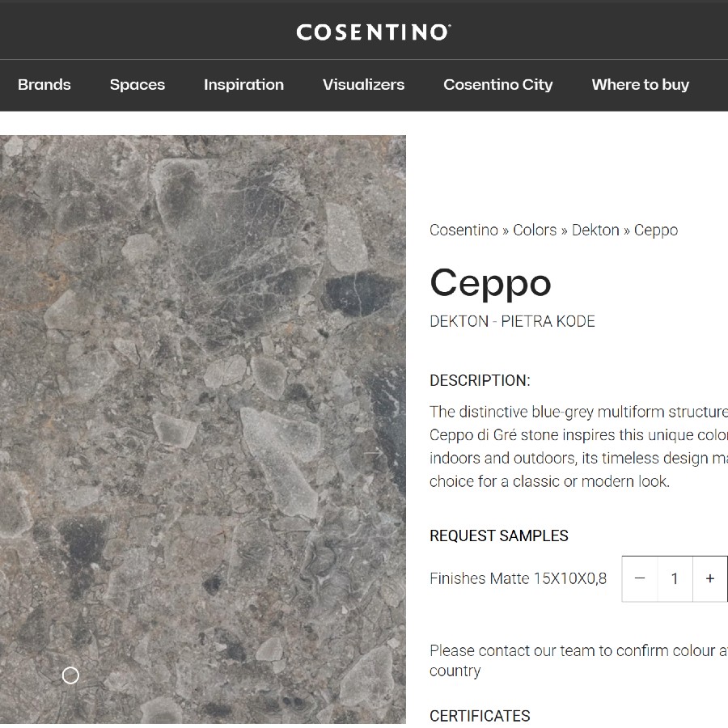Click the small circle hotspot on the stone image

click(x=70, y=675)
